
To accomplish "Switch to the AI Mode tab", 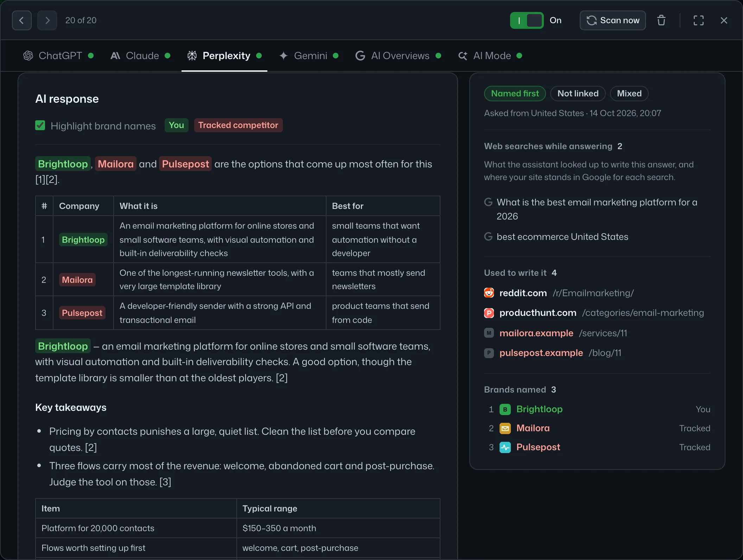I will pyautogui.click(x=490, y=56).
